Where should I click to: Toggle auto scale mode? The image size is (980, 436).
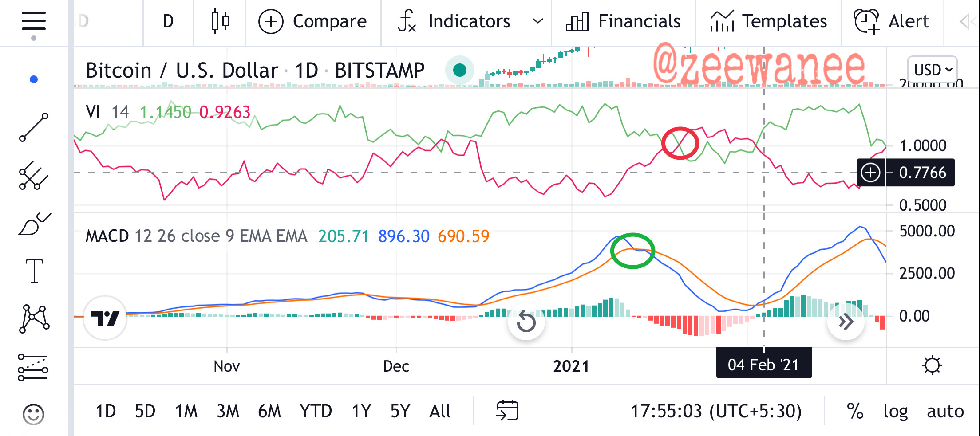coord(945,411)
